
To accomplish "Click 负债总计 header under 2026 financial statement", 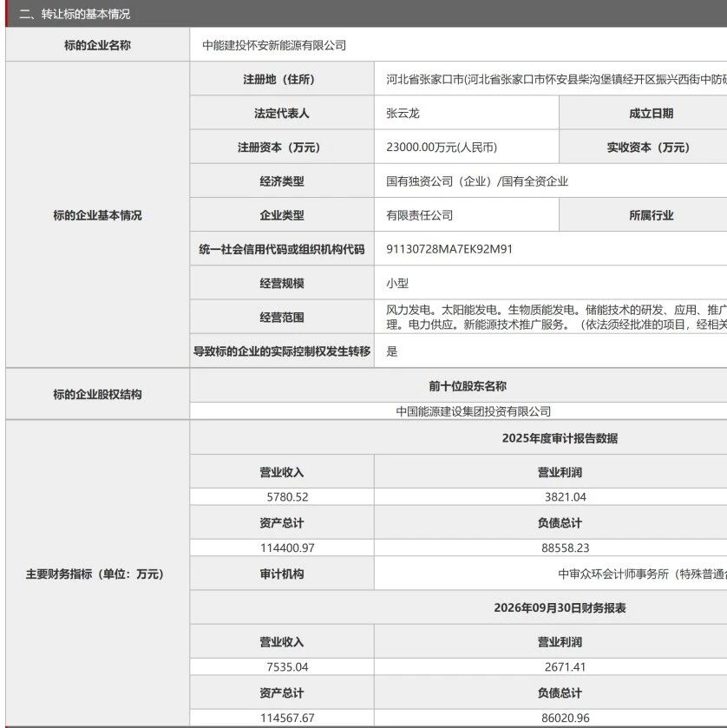I will [560, 692].
